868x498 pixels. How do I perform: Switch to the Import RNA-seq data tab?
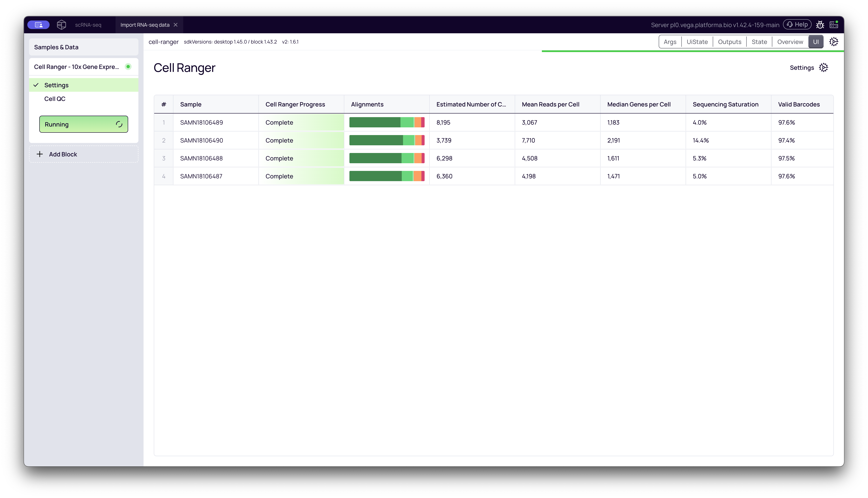click(145, 25)
